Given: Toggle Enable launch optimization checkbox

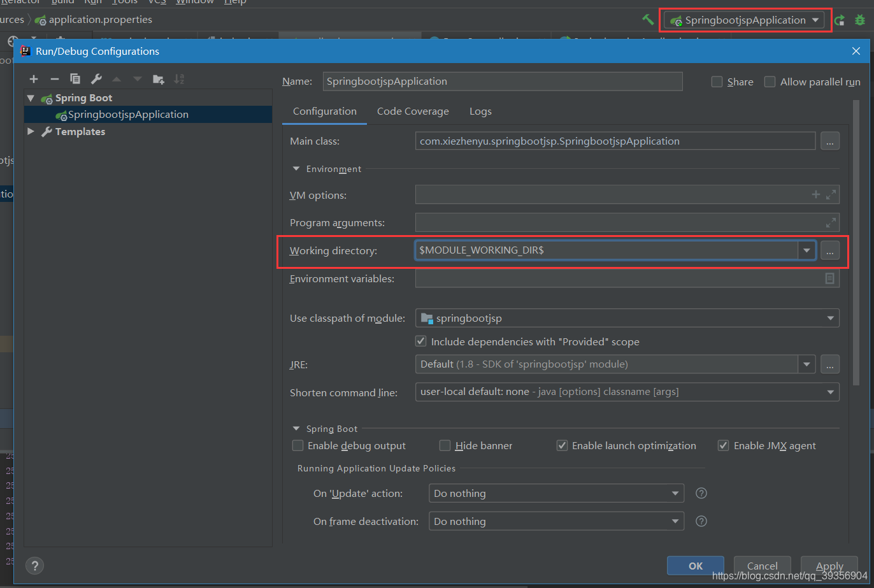Looking at the screenshot, I should (562, 446).
